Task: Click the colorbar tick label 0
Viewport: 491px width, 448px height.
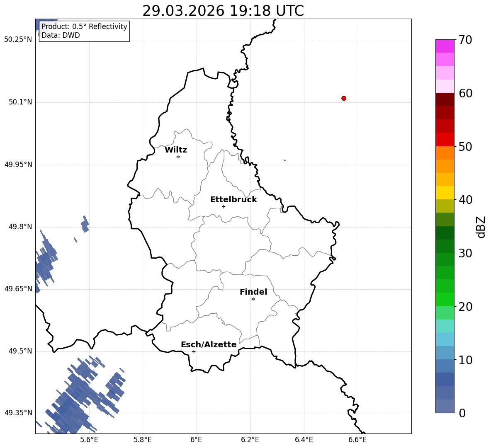Action: (462, 413)
